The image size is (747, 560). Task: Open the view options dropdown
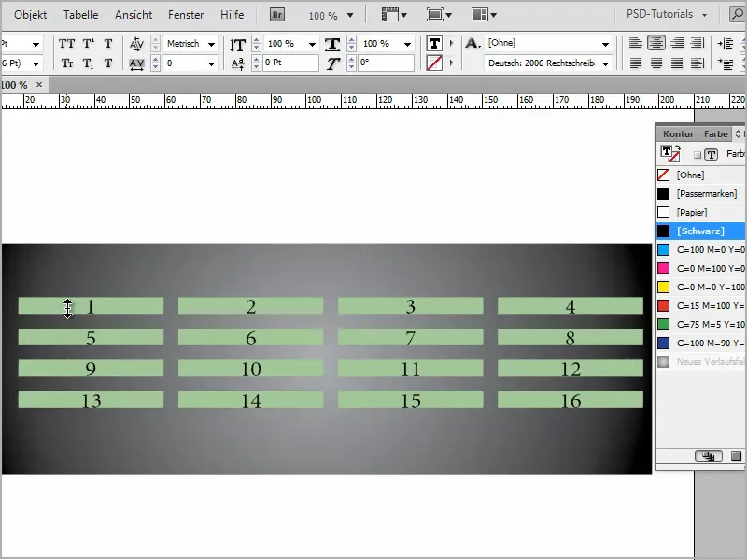point(394,15)
